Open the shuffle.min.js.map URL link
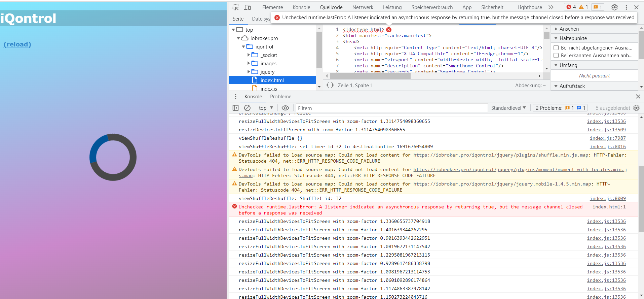The width and height of the screenshot is (644, 299). 501,155
